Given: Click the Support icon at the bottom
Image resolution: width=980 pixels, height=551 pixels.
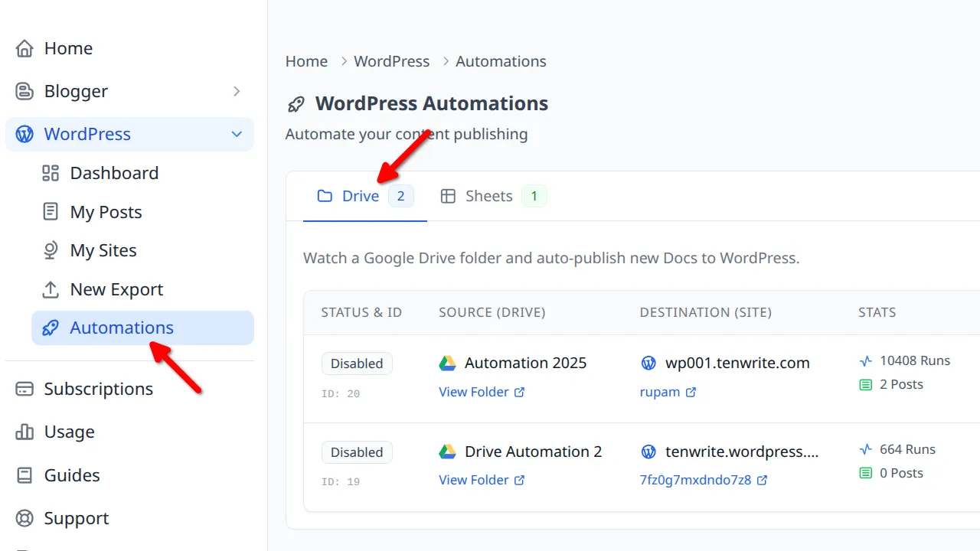Looking at the screenshot, I should coord(24,517).
